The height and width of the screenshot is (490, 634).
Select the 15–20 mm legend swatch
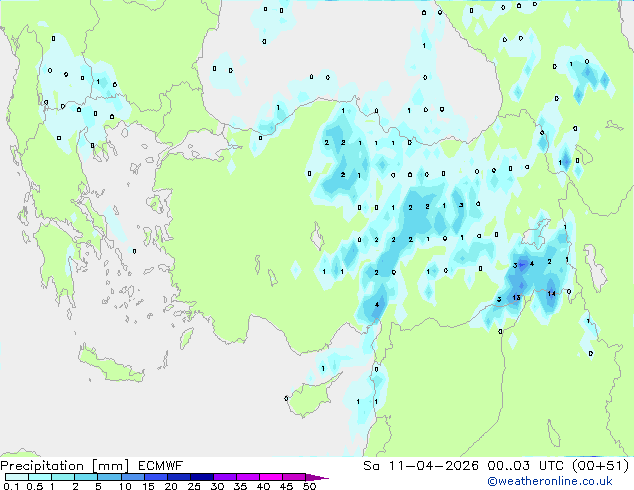[155, 477]
